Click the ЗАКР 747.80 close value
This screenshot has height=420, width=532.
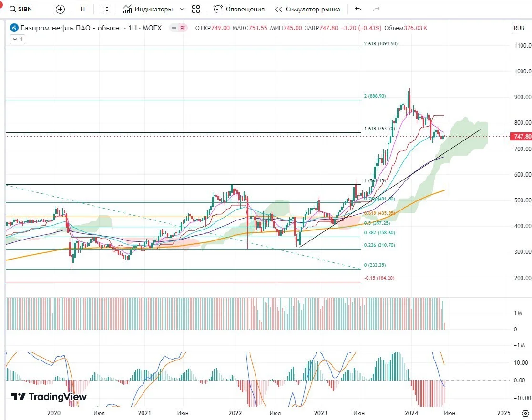coord(321,28)
